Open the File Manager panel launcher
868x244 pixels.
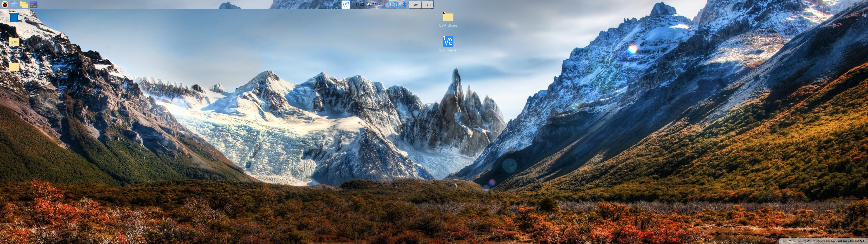pyautogui.click(x=24, y=5)
